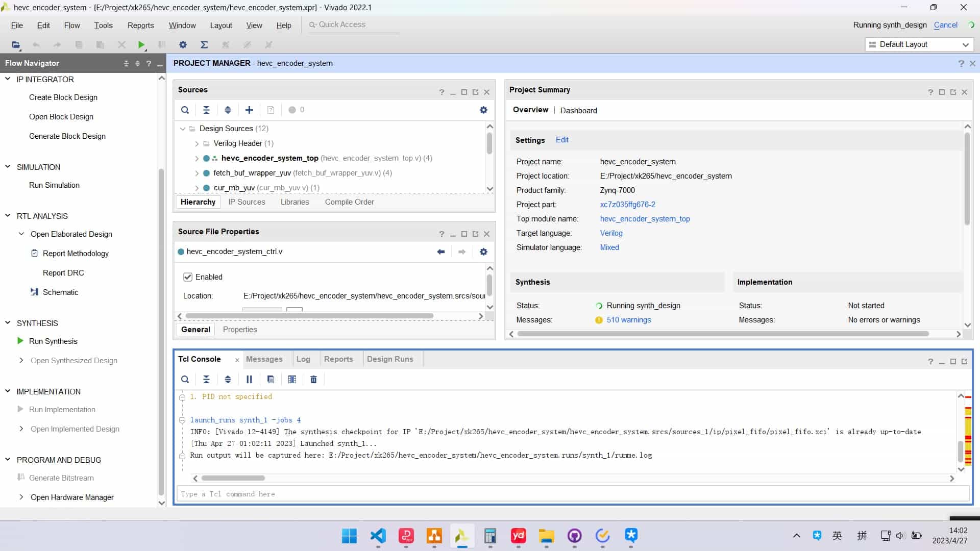Toggle the Enabled checkbox

[x=188, y=277]
